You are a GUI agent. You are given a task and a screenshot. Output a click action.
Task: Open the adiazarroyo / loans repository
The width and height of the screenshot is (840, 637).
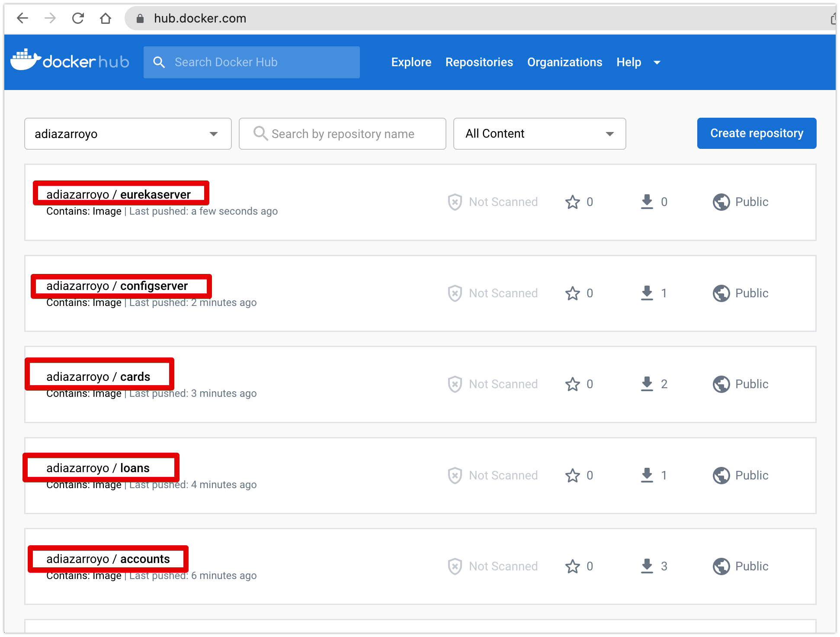point(98,468)
